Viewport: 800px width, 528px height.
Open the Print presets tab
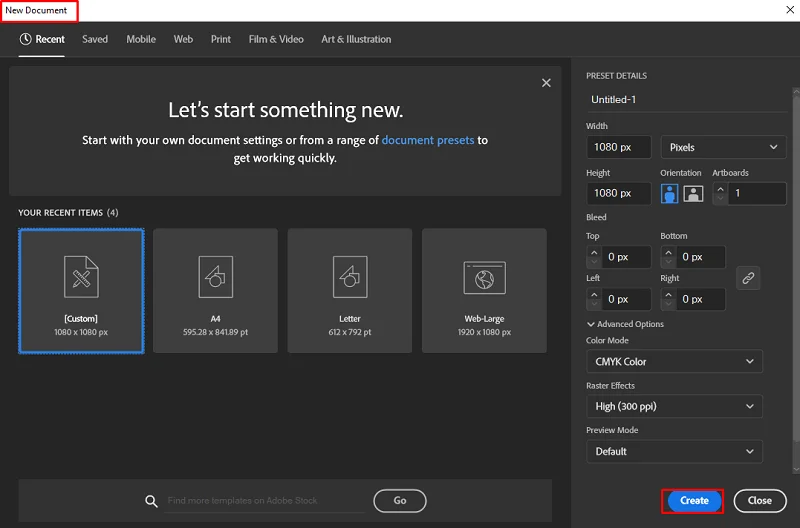click(221, 39)
